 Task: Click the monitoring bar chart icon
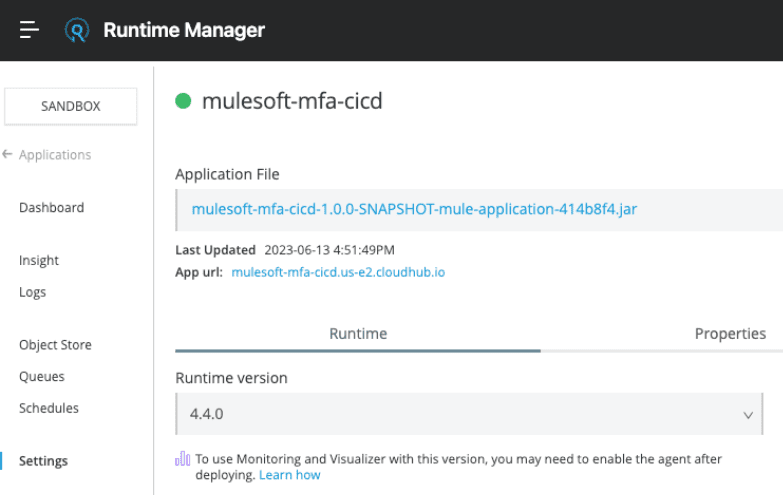pyautogui.click(x=183, y=459)
